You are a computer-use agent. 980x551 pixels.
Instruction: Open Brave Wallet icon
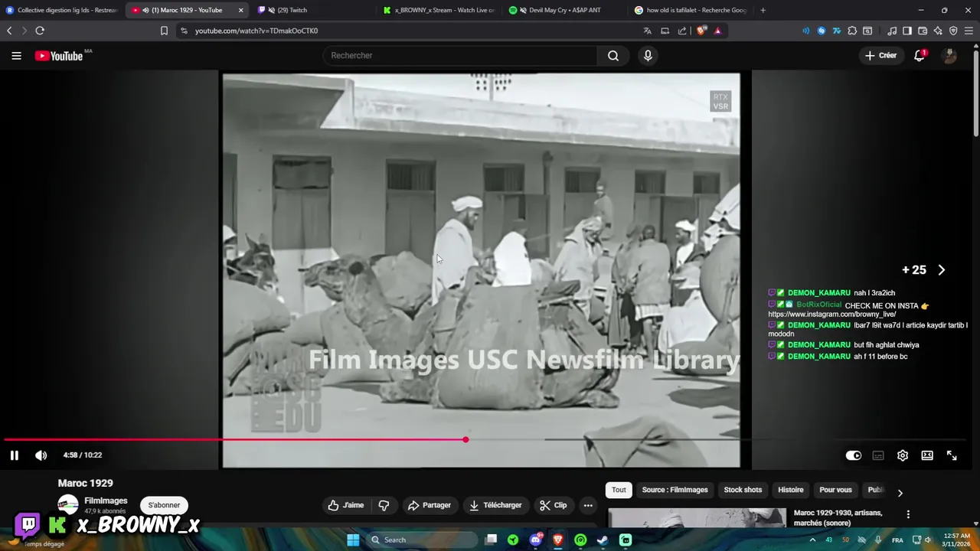pyautogui.click(x=923, y=31)
